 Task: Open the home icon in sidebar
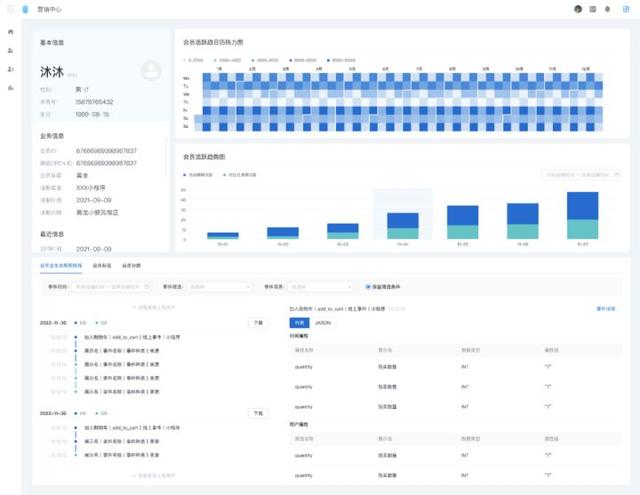11,32
